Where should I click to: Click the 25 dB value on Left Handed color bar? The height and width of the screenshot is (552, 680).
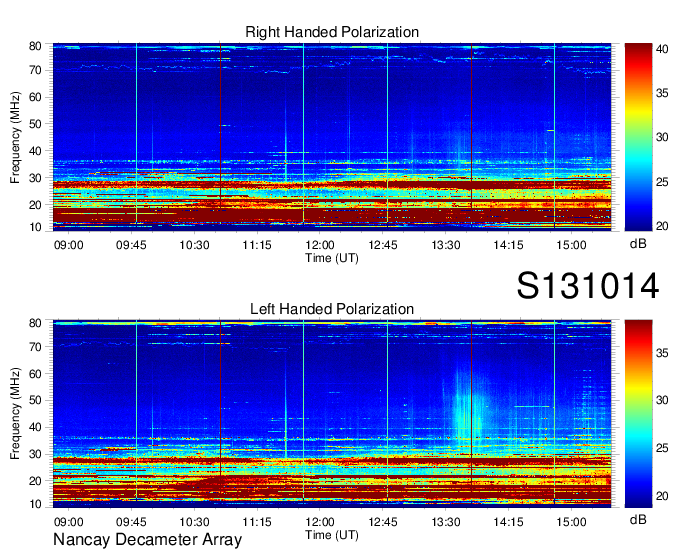click(662, 448)
